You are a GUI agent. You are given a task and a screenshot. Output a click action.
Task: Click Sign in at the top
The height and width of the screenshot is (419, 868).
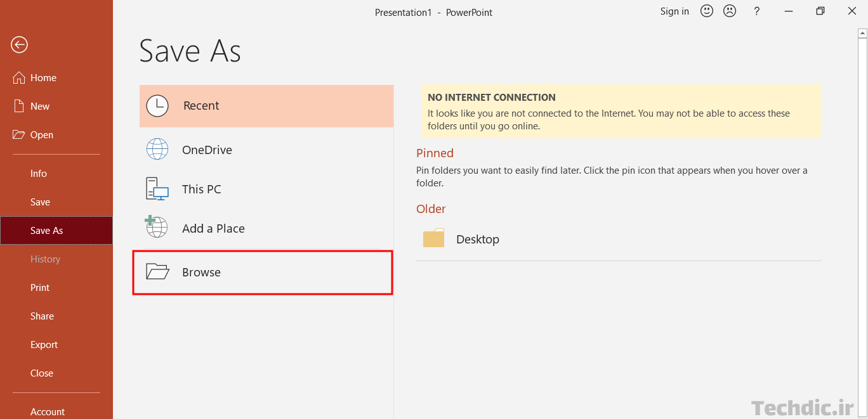(x=674, y=11)
